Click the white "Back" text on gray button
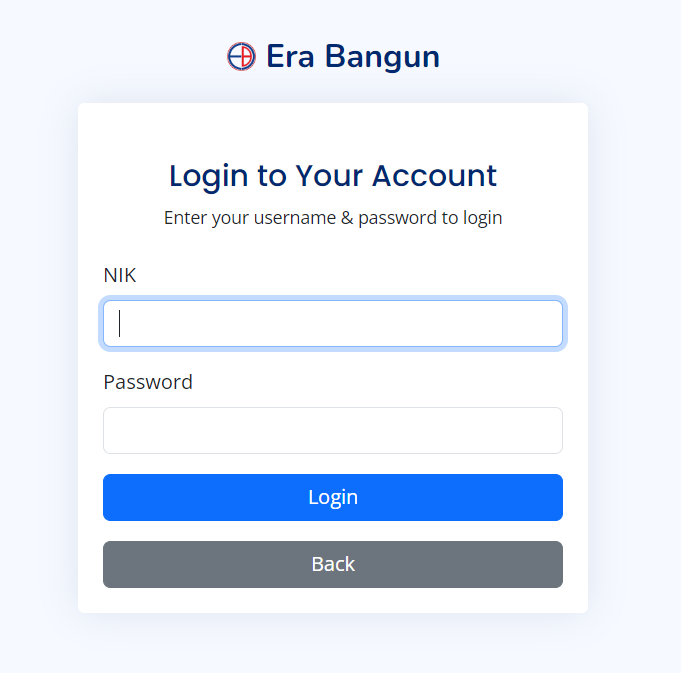Screen dimensions: 681x673 point(333,564)
